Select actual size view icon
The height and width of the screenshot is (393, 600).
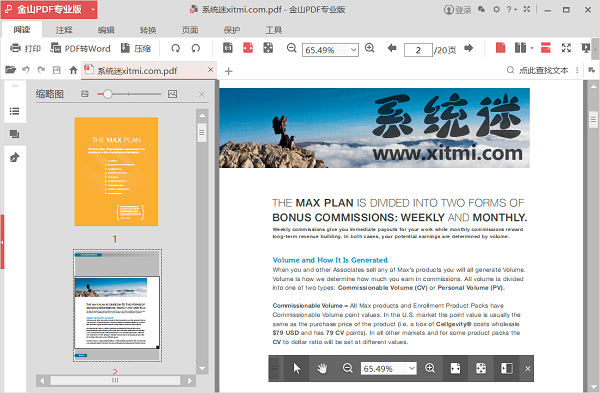[x=228, y=48]
